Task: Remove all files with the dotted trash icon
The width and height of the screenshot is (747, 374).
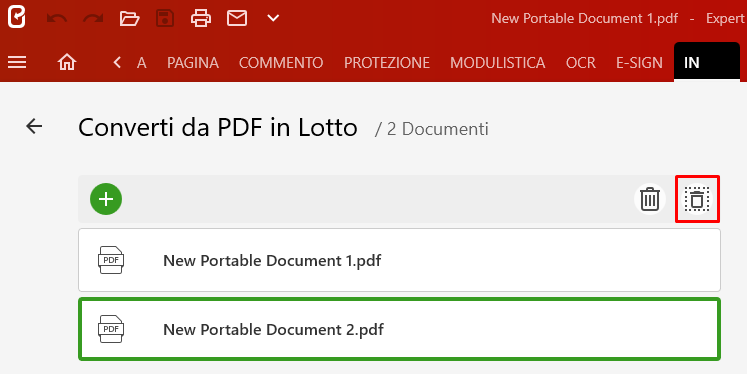Action: 697,199
